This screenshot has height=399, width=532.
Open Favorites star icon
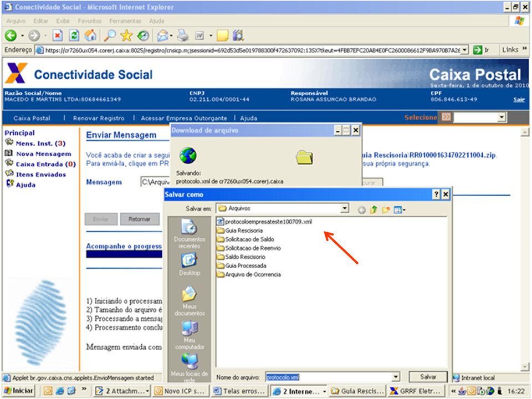coord(126,35)
